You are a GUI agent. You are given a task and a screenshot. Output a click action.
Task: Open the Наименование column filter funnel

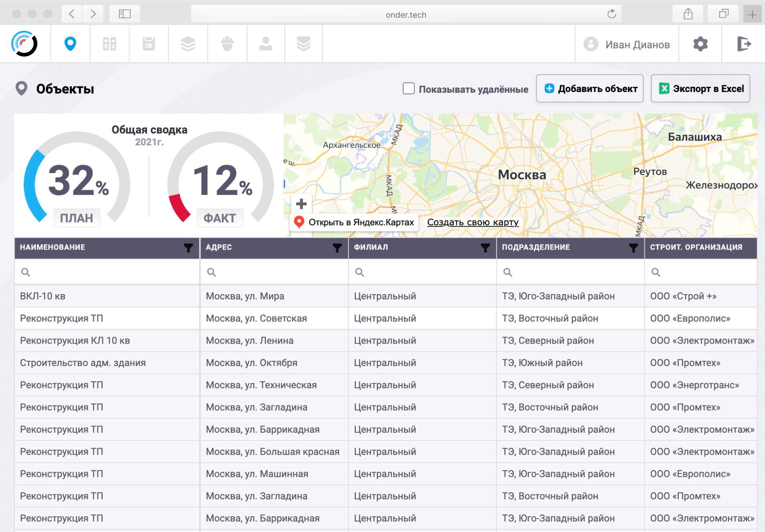(x=188, y=248)
